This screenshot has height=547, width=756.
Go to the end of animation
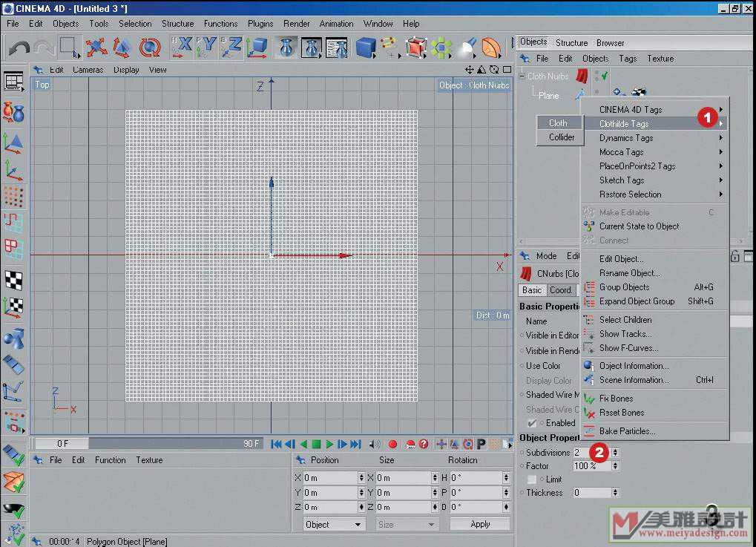coord(356,444)
